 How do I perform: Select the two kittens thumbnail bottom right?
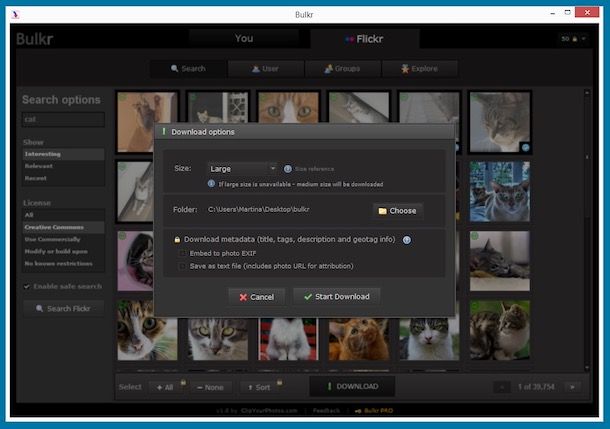(x=500, y=330)
